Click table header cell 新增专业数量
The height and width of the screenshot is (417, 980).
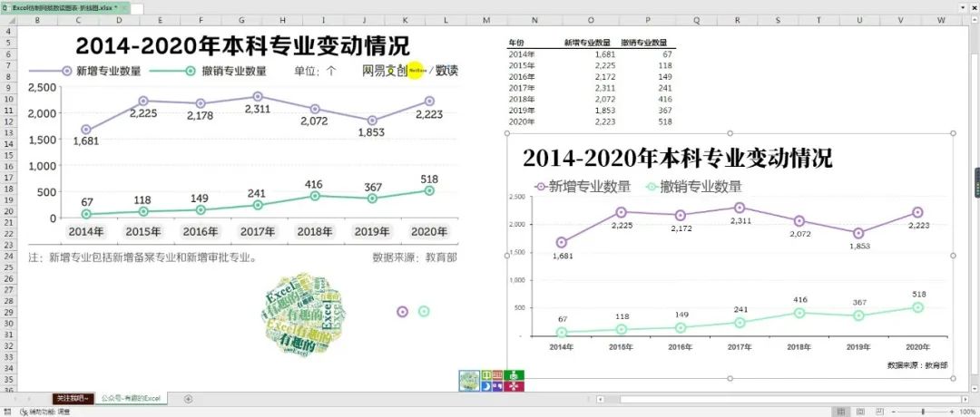click(x=587, y=44)
